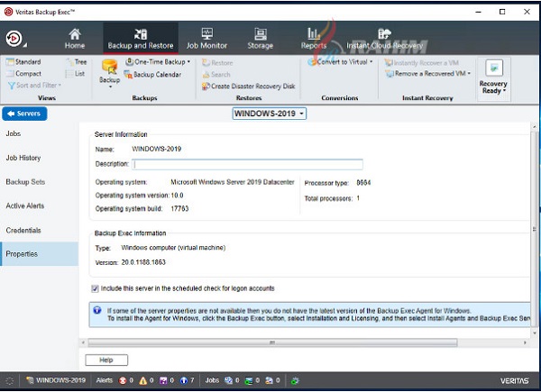
Task: Click second Jobs status icon with green
Action: coord(249,380)
